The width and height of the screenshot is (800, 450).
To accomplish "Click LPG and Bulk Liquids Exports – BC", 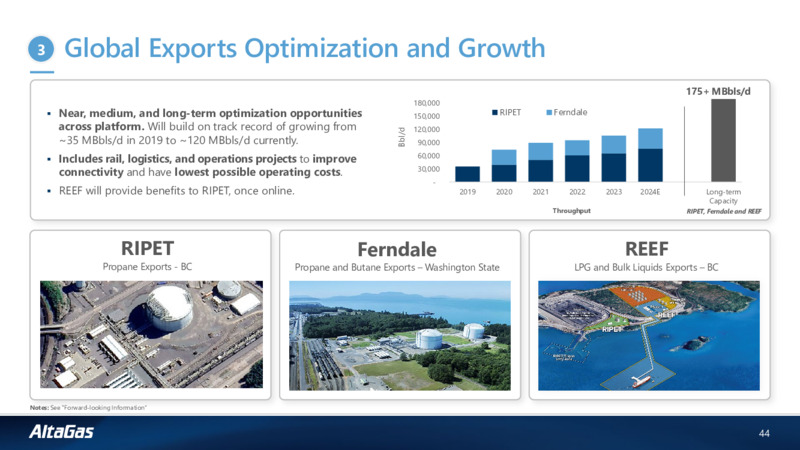I will click(x=646, y=267).
